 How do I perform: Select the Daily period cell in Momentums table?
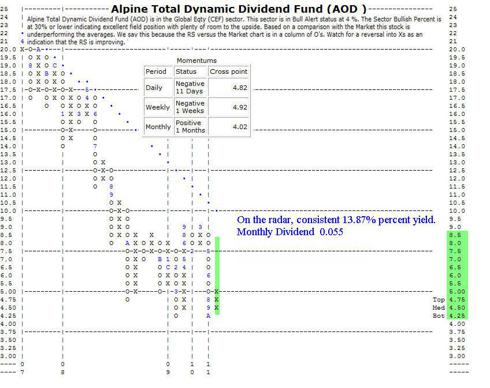tap(159, 88)
